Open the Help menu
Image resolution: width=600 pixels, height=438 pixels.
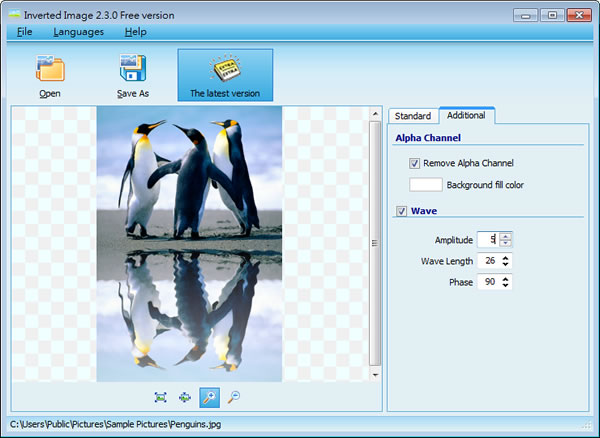135,32
